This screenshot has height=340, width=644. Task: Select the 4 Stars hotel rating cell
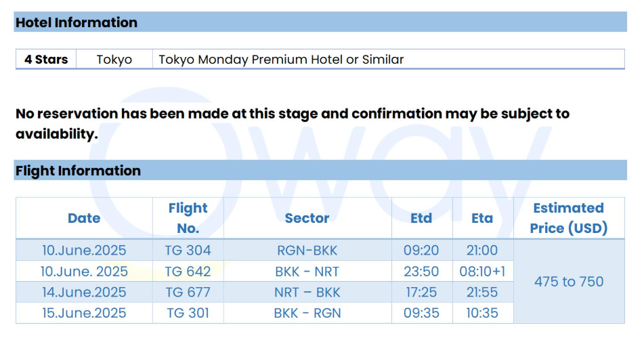tap(46, 59)
